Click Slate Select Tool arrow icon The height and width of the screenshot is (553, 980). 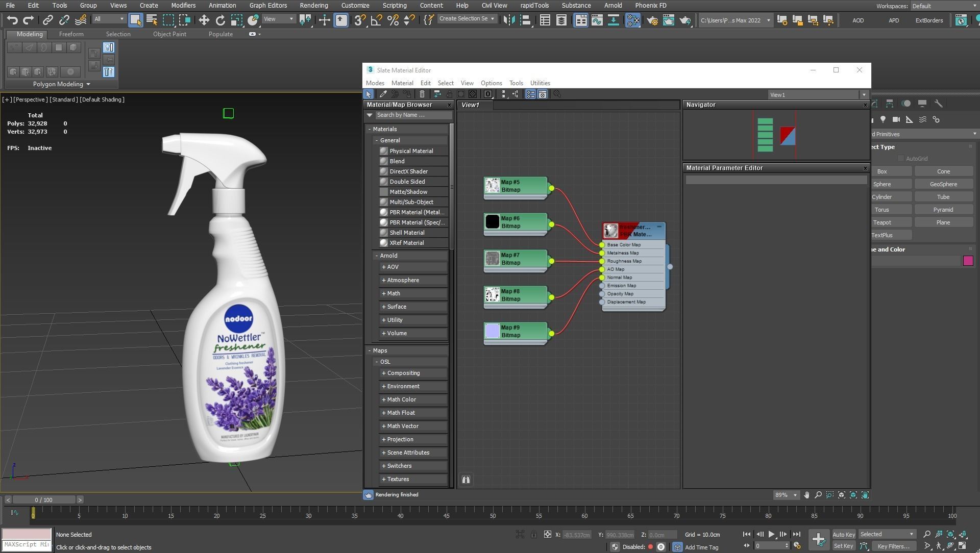369,94
